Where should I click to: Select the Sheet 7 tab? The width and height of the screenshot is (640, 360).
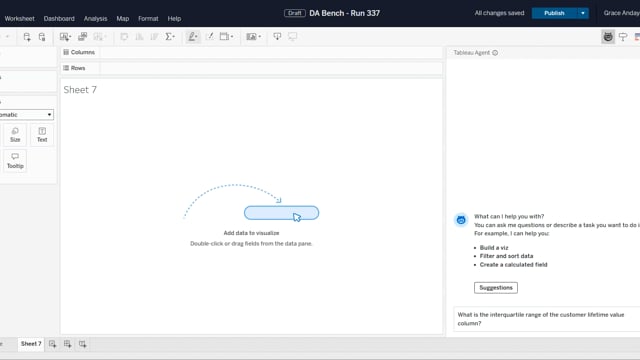31,344
